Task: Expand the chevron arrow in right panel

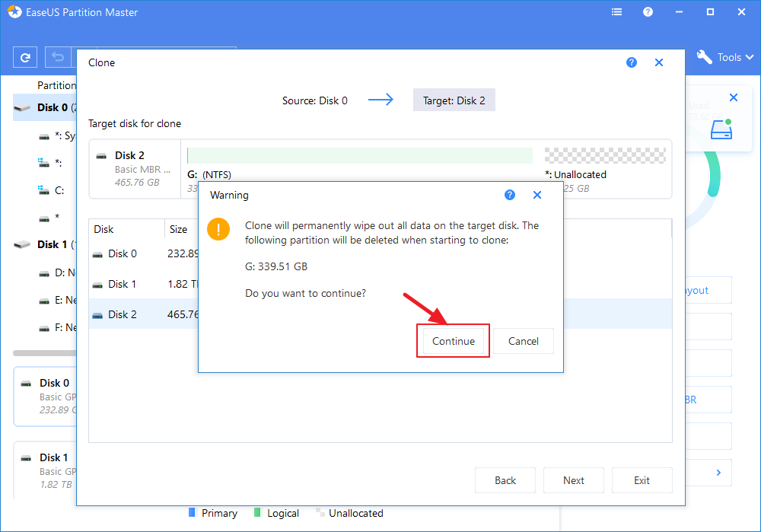Action: 718,473
